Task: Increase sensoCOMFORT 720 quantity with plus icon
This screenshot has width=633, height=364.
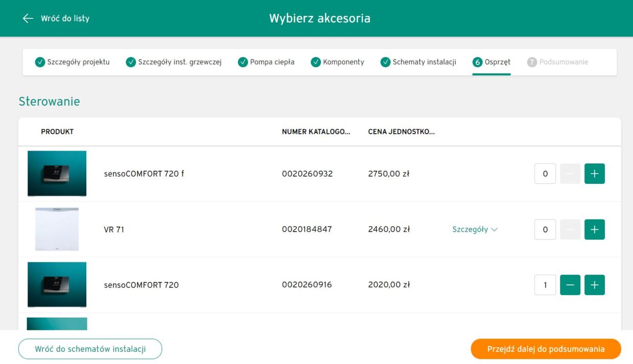Action: [x=594, y=285]
